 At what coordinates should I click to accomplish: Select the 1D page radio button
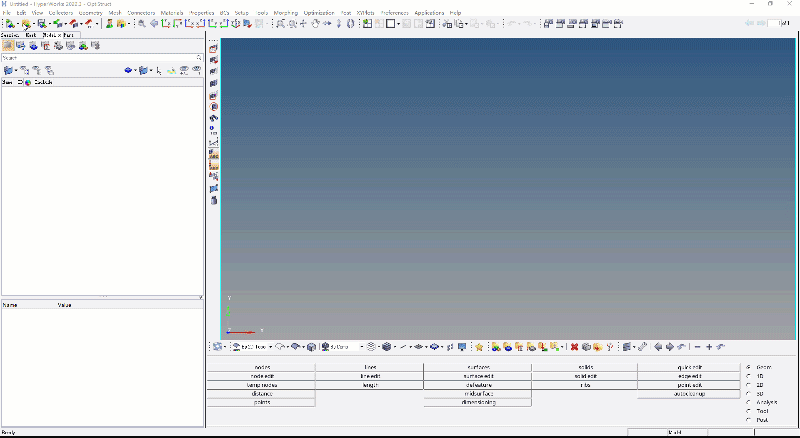point(748,376)
